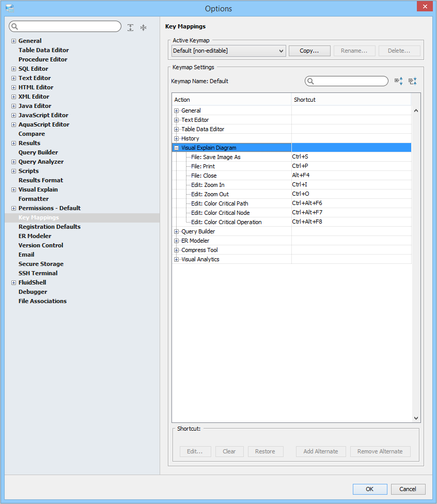
Task: Expand Scripts options node
Action: [13, 171]
